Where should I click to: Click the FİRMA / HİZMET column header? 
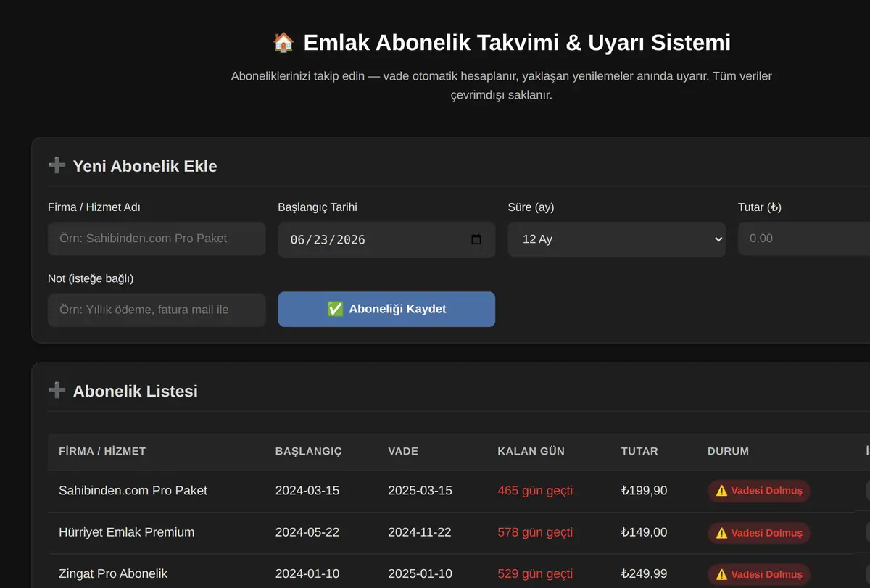[102, 451]
